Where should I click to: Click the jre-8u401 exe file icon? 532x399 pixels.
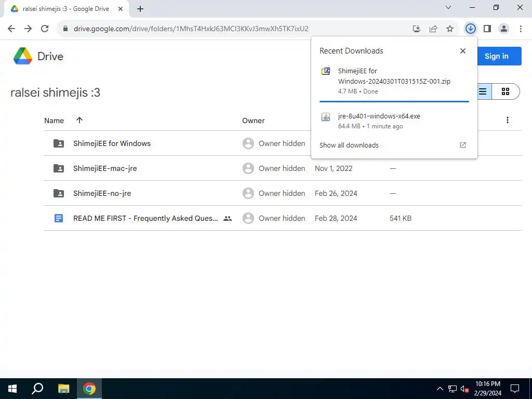tap(326, 117)
